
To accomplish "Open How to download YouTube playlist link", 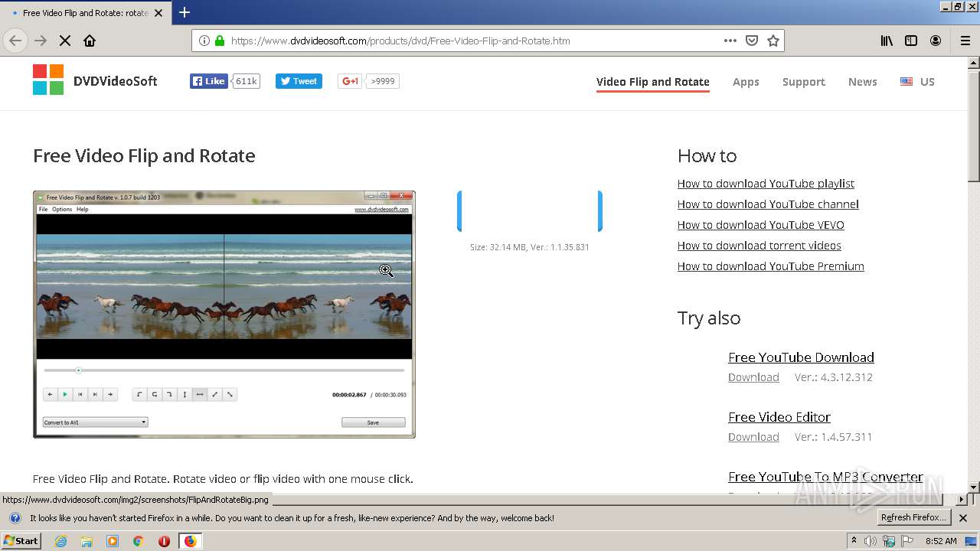I will point(766,184).
